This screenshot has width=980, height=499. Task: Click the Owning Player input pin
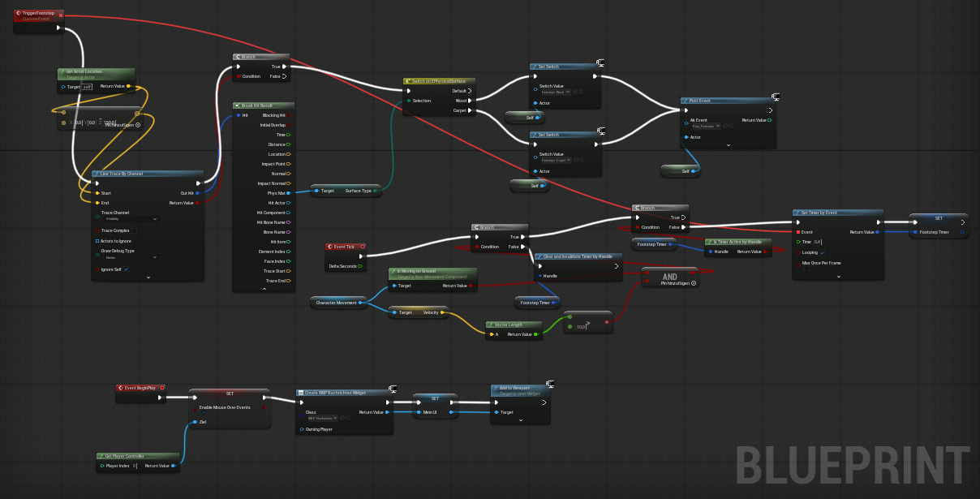[x=302, y=428]
